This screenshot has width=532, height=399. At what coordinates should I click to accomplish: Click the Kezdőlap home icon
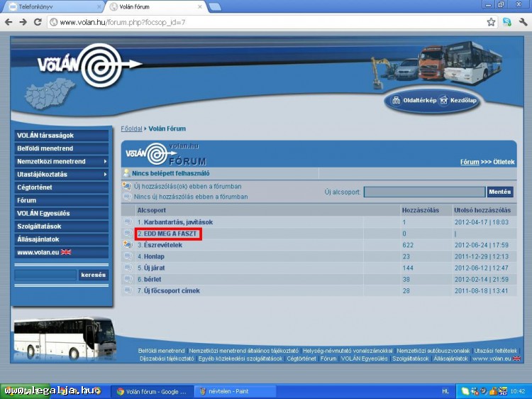point(444,101)
